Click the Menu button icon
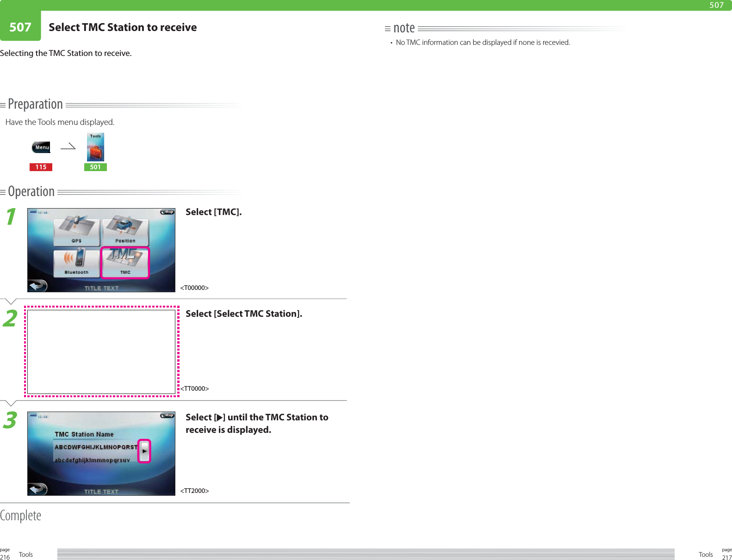The height and width of the screenshot is (560, 732). pos(41,147)
